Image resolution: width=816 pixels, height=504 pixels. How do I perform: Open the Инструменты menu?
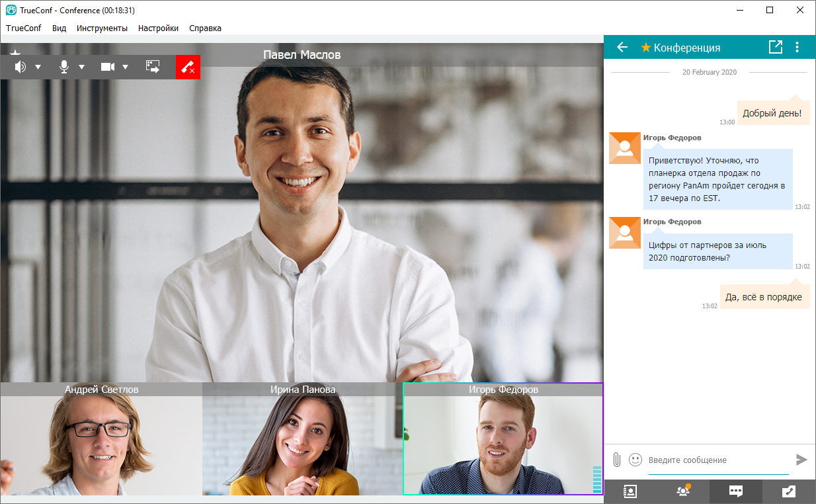(102, 28)
